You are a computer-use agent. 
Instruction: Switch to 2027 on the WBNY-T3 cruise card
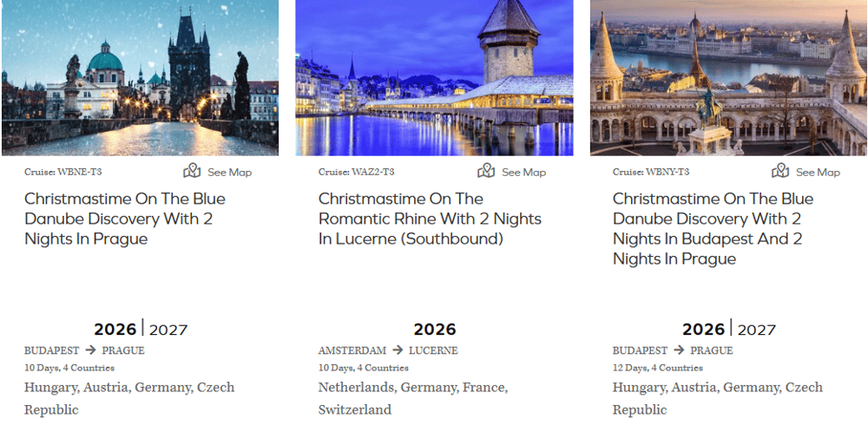[757, 330]
